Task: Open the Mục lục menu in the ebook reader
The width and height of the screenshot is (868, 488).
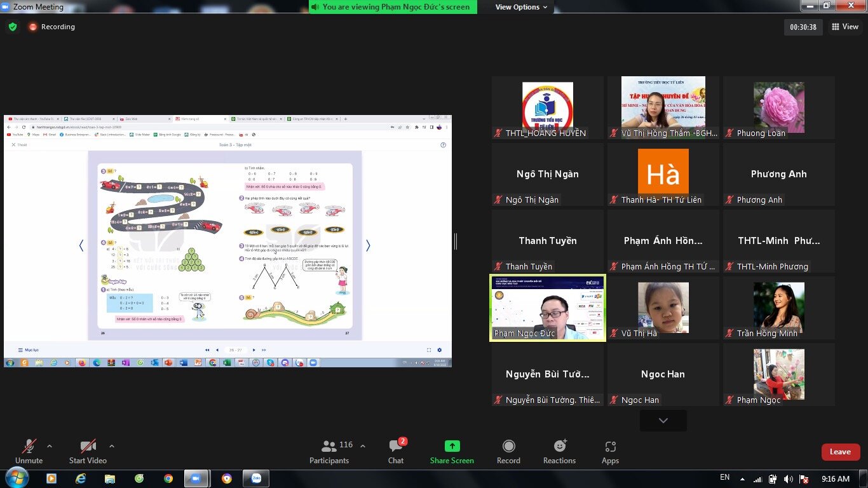Action: [x=30, y=349]
